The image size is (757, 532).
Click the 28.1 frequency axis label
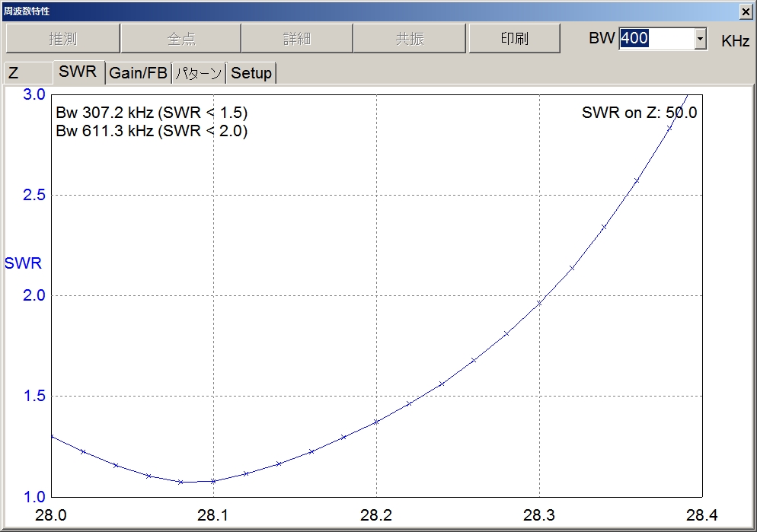[x=213, y=515]
